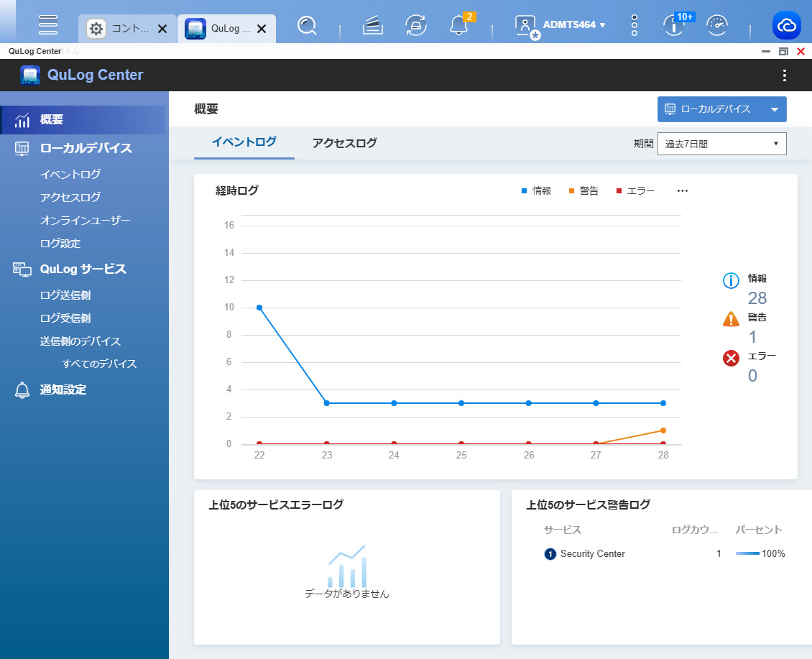Open the QTS main menu hamburger icon

tap(47, 24)
